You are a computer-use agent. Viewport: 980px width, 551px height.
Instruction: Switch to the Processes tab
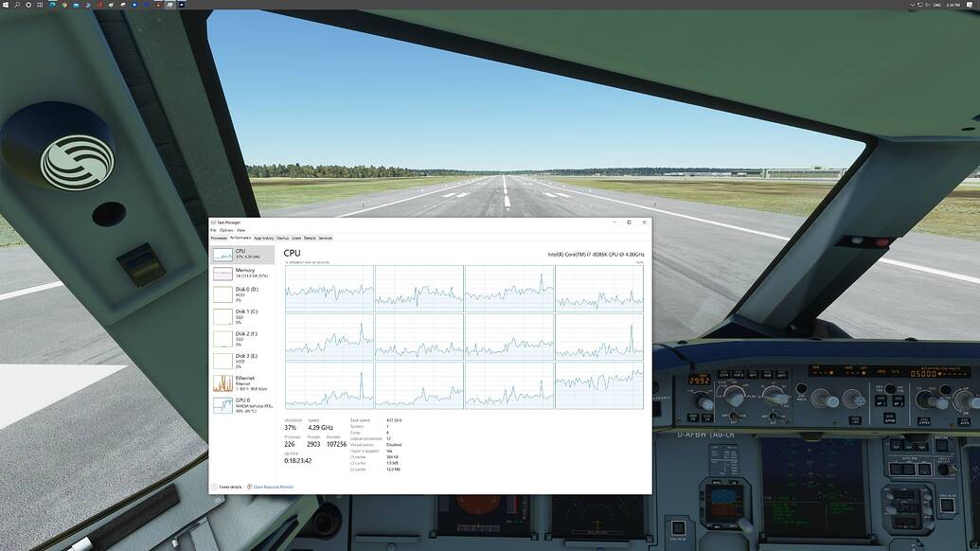220,238
